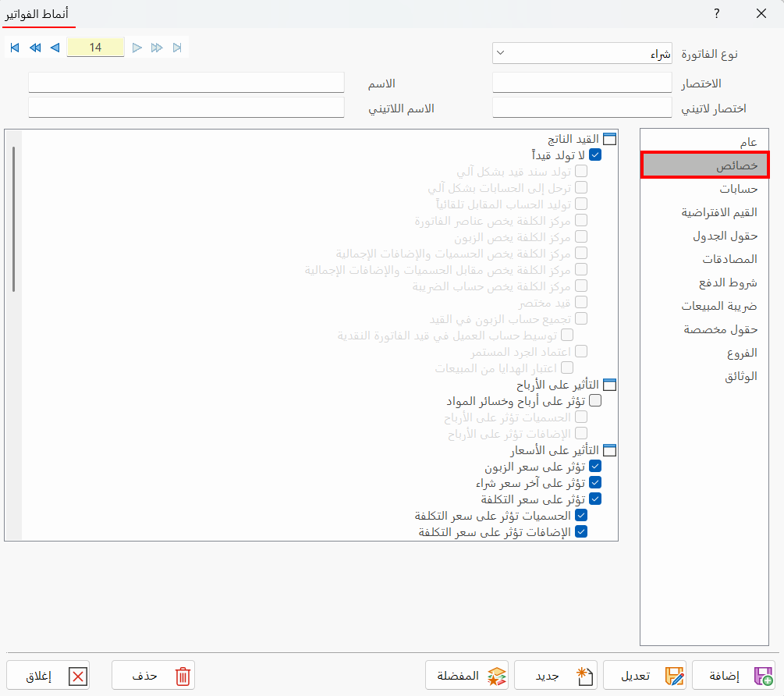Viewport: 784px width, 696px height.
Task: Switch to المصادقات tab
Action: (704, 259)
